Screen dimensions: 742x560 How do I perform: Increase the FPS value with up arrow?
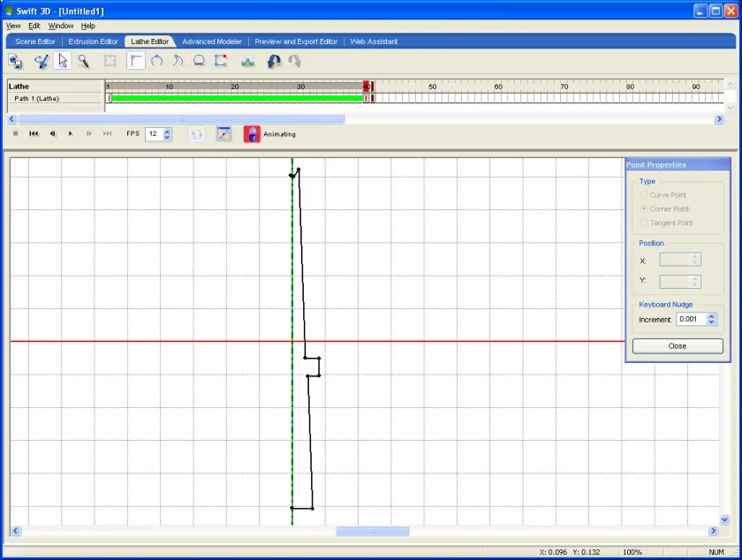pyautogui.click(x=167, y=131)
